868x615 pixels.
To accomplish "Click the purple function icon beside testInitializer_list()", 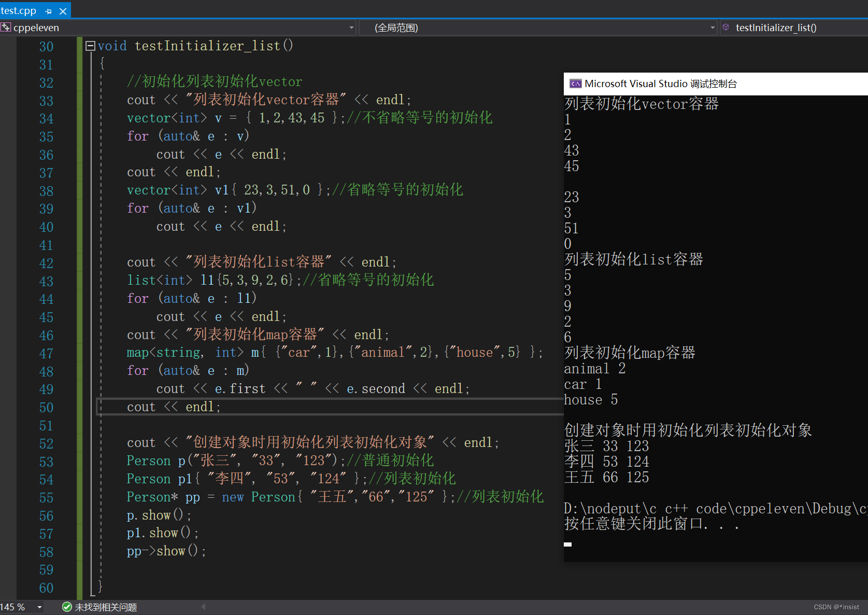I will click(x=726, y=27).
